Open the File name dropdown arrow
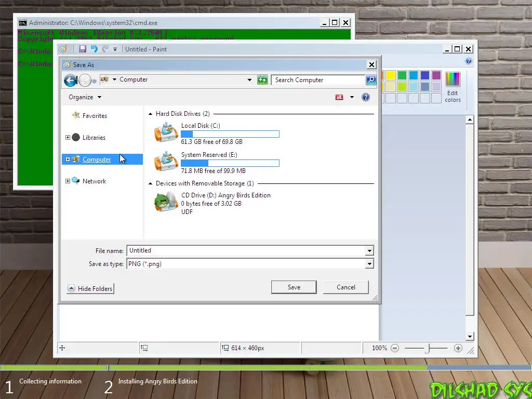The image size is (532, 399). (x=369, y=251)
